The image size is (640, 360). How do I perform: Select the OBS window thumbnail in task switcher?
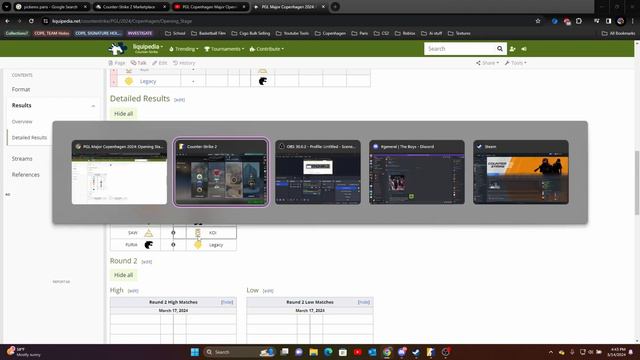[318, 172]
